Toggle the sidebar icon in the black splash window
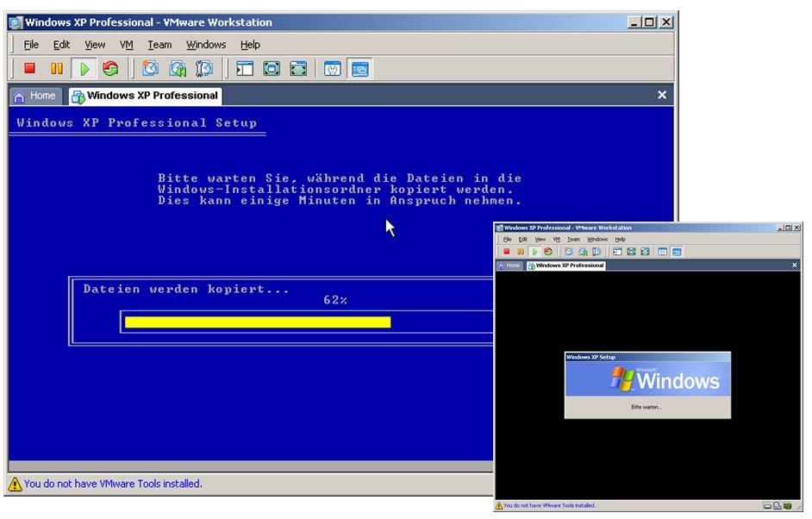The image size is (812, 519). tap(617, 252)
